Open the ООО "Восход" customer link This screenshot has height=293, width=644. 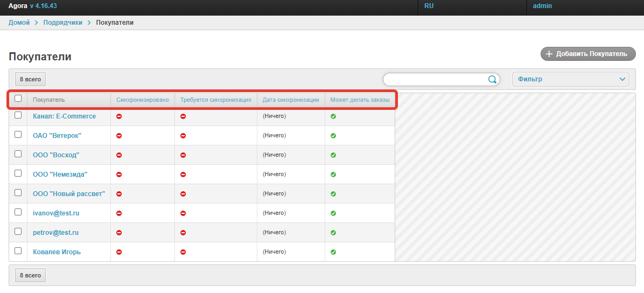[x=56, y=155]
